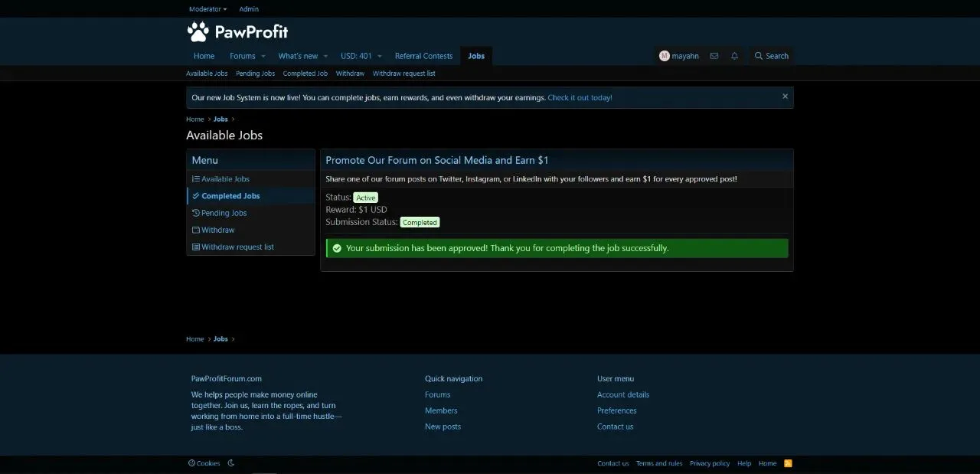Dismiss the Job System notice banner
Screen dimensions: 980x474
click(x=785, y=96)
